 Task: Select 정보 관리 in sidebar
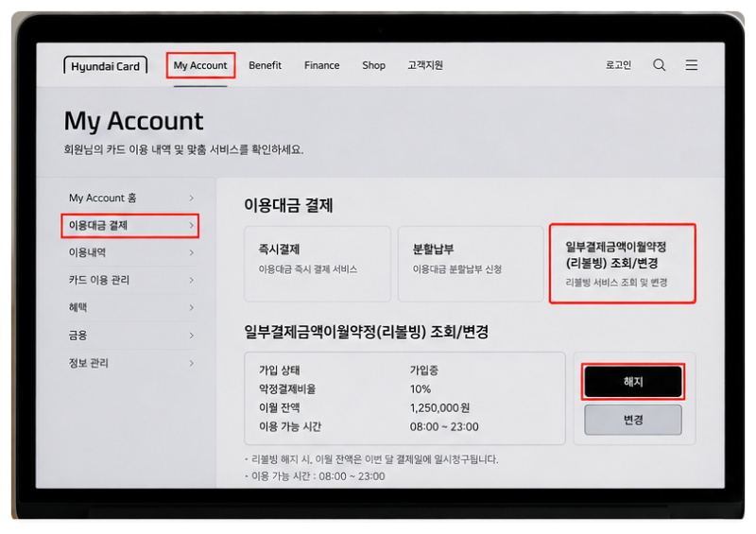(130, 363)
